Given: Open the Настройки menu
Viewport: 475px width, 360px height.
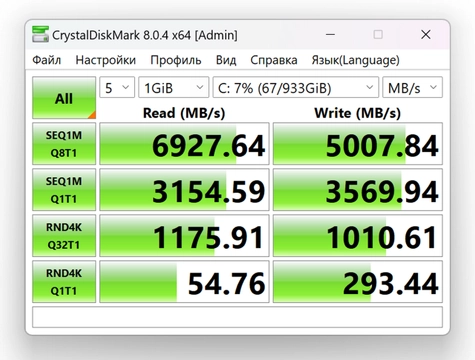Looking at the screenshot, I should tap(106, 60).
